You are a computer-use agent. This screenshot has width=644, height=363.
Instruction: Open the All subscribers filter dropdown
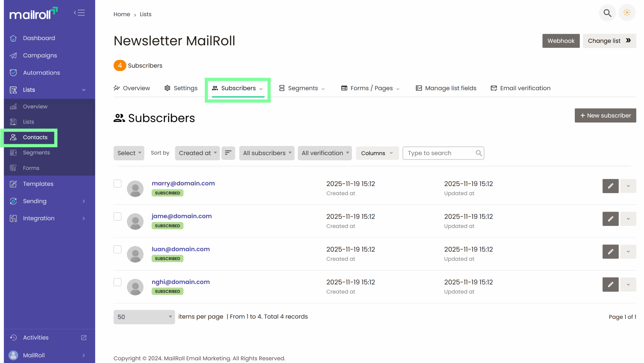(267, 153)
